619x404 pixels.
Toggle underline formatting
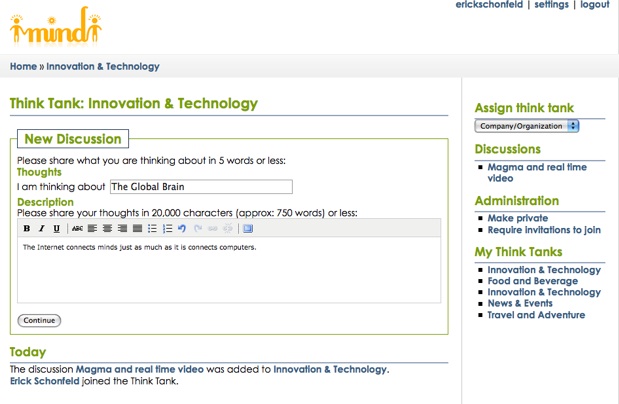(57, 229)
